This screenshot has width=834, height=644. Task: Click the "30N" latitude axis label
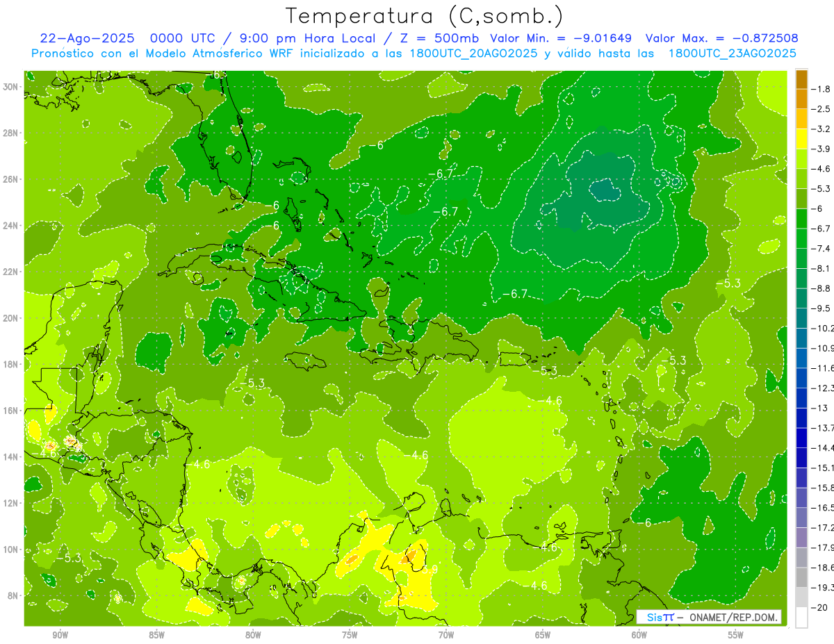coord(11,87)
